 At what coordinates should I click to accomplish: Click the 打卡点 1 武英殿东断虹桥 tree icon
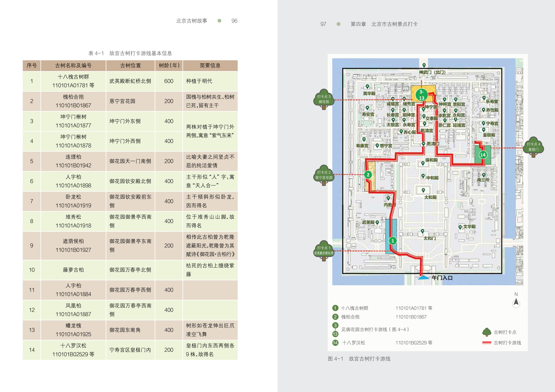click(x=324, y=250)
